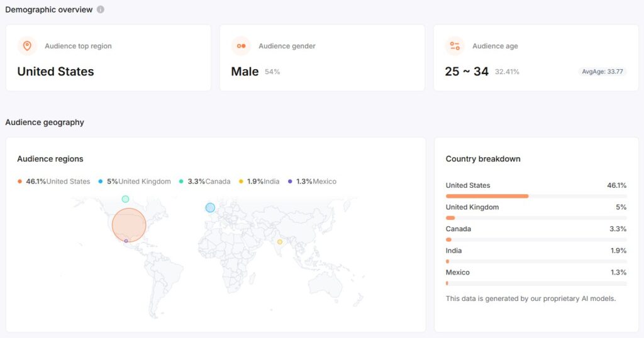Click the Audience regions heading
Screen dimensions: 644x338
click(x=50, y=159)
